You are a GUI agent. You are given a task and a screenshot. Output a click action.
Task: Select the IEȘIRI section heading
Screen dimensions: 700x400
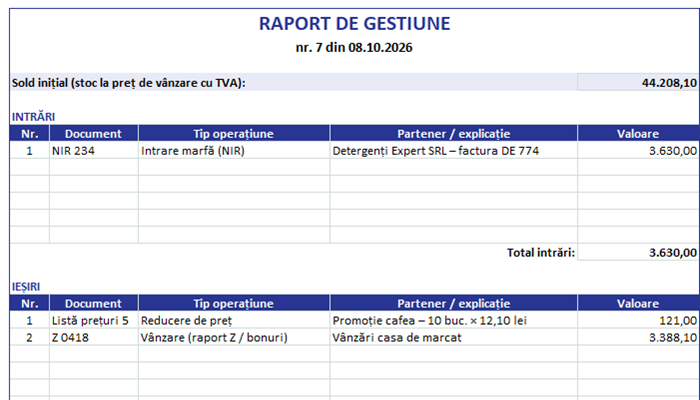(x=26, y=287)
